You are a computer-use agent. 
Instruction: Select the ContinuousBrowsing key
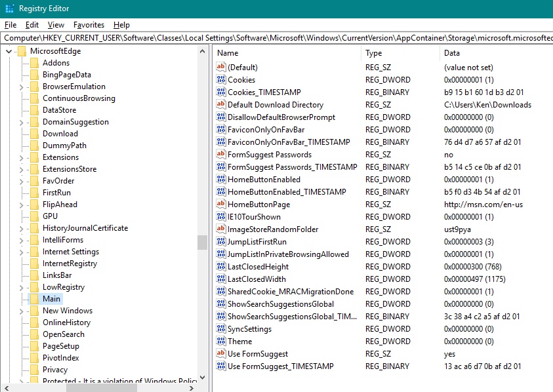point(79,98)
